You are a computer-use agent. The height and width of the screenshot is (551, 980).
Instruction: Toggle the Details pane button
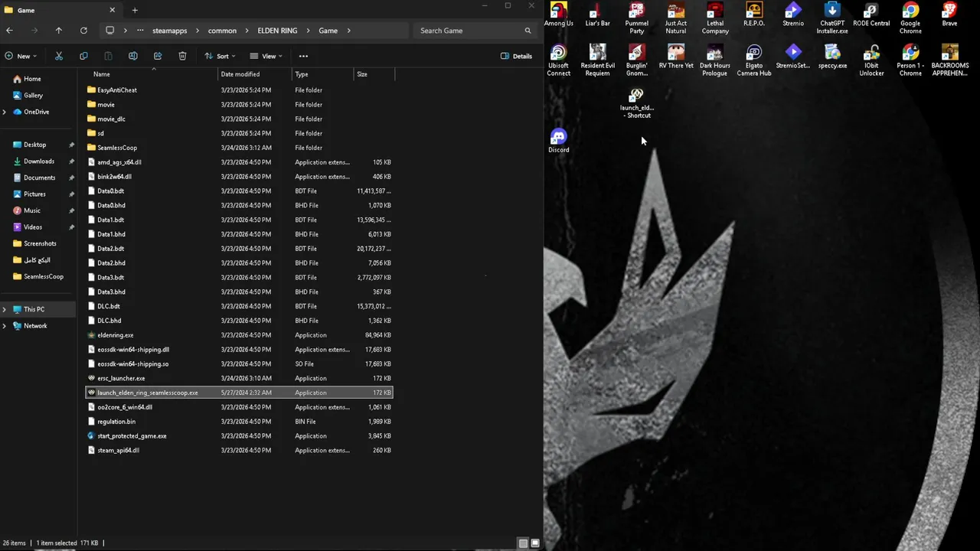pos(516,56)
